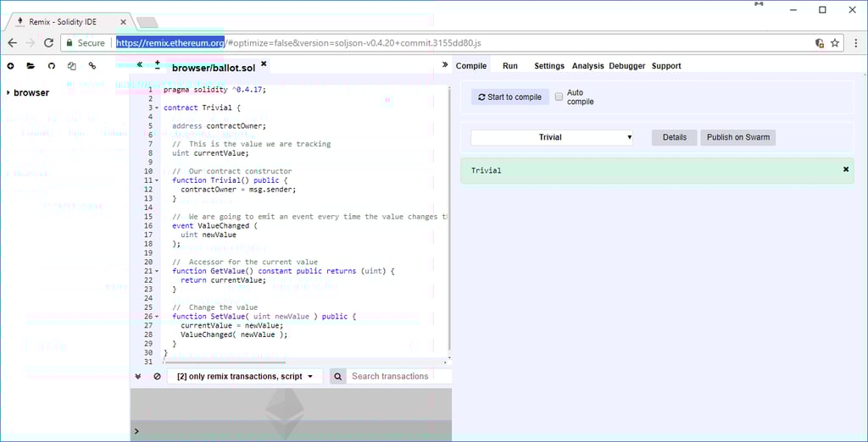This screenshot has height=442, width=868.
Task: Open local file using folder icon
Action: click(31, 66)
